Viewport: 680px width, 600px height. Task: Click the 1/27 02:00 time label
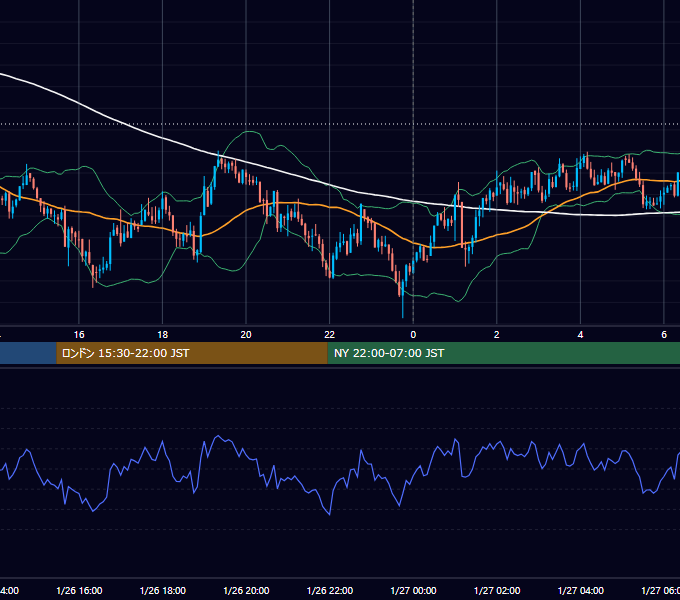[497, 590]
